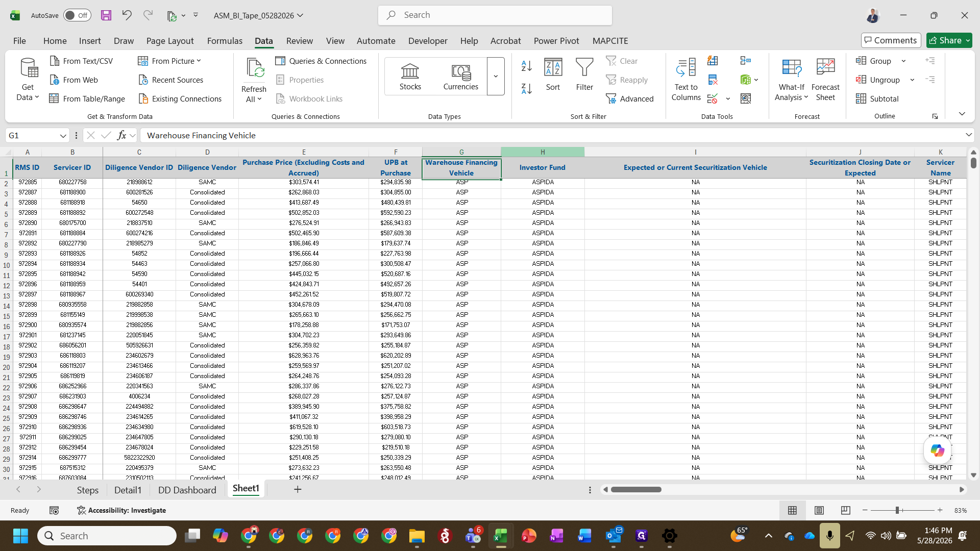Click Refresh All icon
The image size is (980, 551).
[x=254, y=69]
